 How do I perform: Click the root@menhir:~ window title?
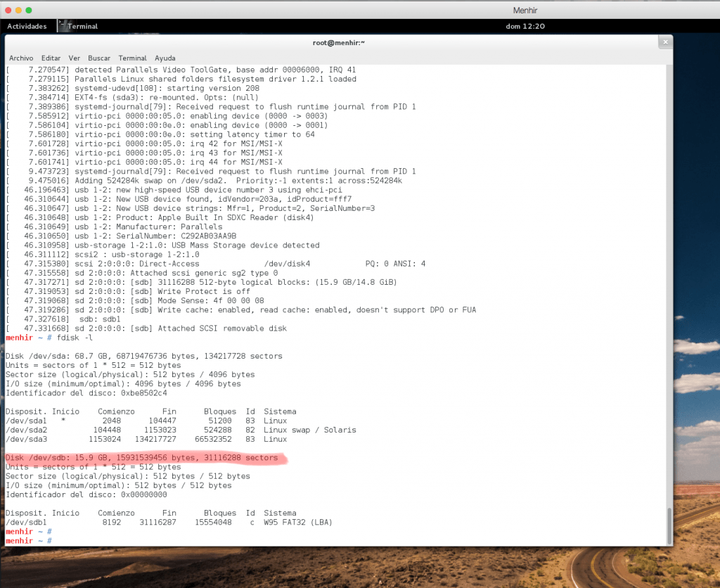tap(338, 43)
